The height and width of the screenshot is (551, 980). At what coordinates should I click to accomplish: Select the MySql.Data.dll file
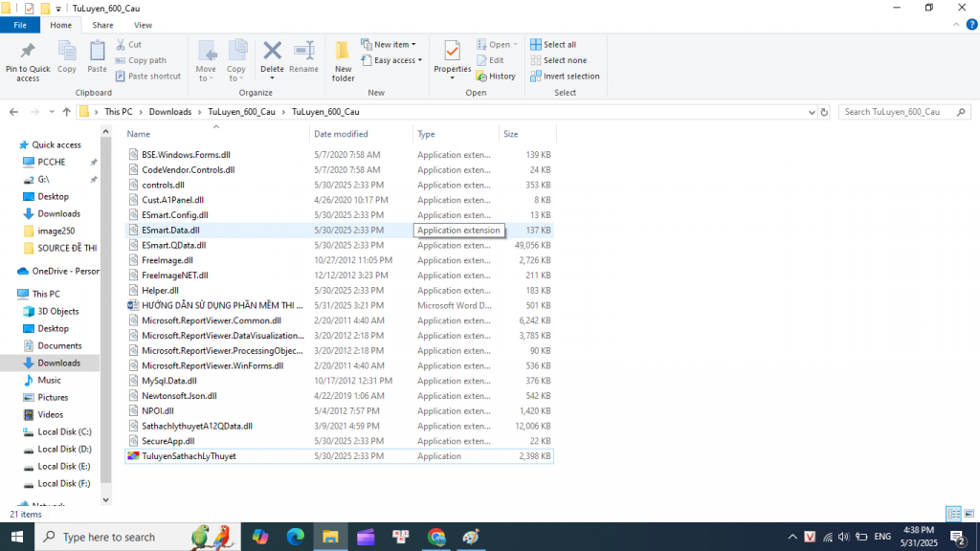(339, 381)
